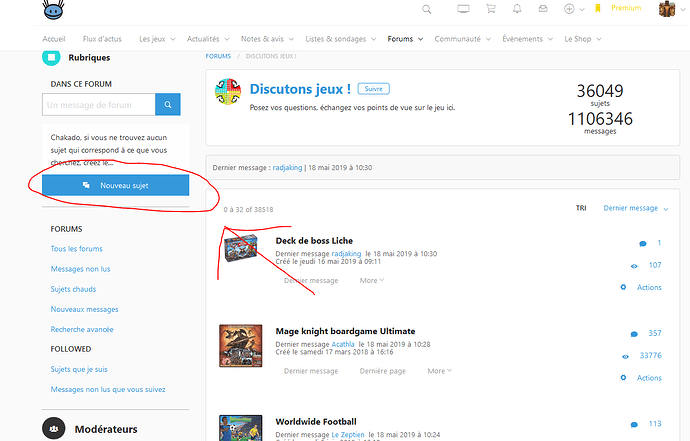Image resolution: width=690 pixels, height=441 pixels.
Task: Click the views eye icon showing 33776
Action: tap(625, 356)
